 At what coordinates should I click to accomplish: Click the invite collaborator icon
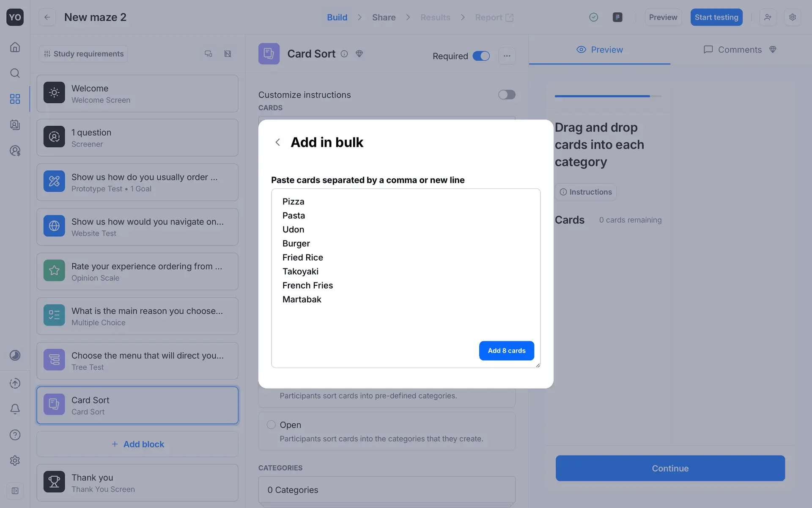(x=768, y=17)
